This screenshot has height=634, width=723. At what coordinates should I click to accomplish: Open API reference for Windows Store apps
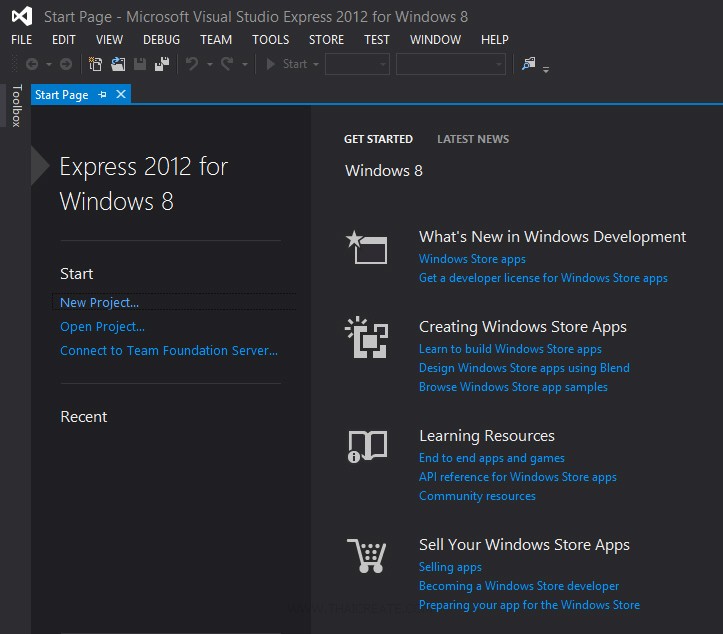click(518, 477)
